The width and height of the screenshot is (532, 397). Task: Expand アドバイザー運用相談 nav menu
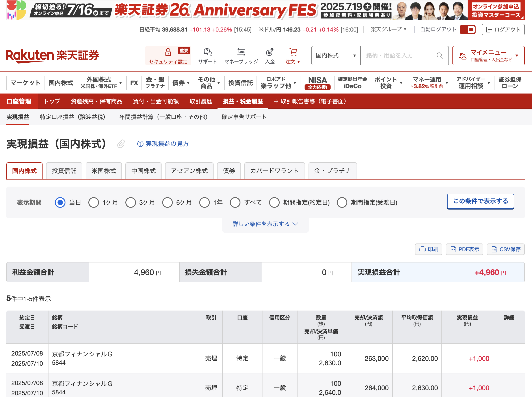[473, 83]
